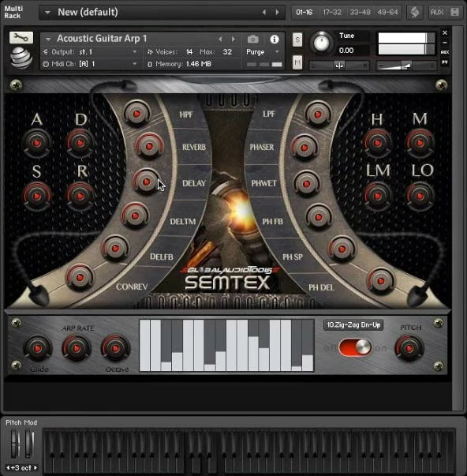Switch to channel page 49-64
The height and width of the screenshot is (476, 467).
(x=387, y=13)
